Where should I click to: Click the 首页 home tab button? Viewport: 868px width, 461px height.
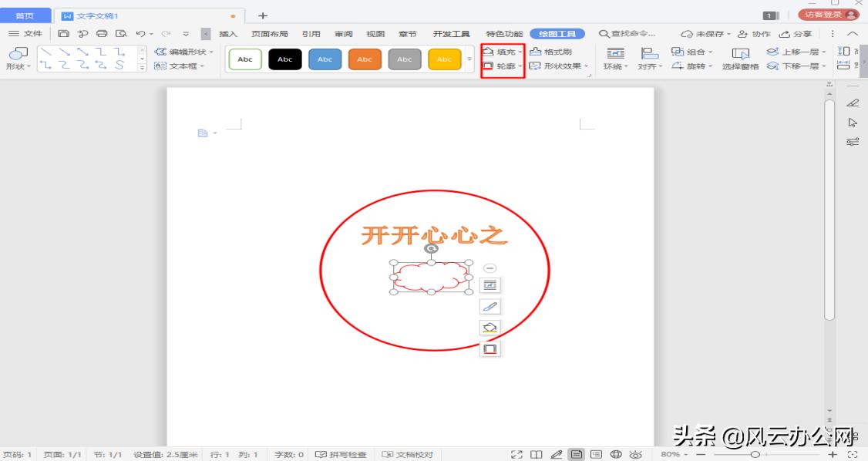tap(25, 15)
